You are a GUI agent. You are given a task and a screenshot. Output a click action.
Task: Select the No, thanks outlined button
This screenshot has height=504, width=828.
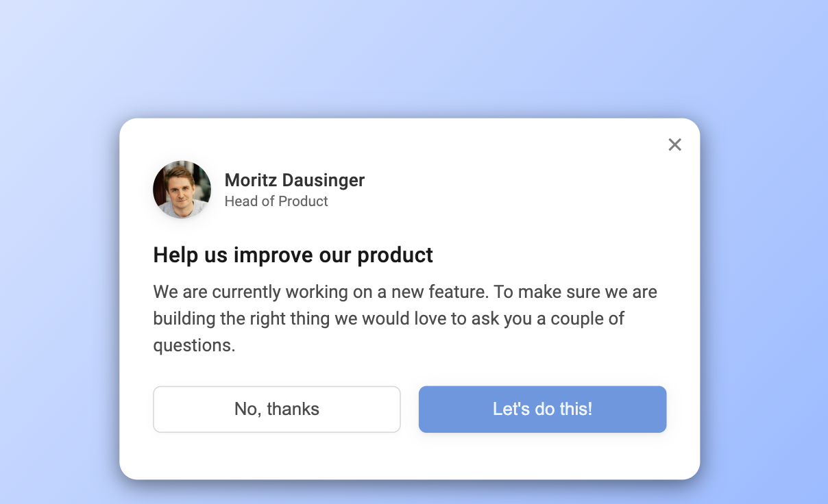pos(276,409)
